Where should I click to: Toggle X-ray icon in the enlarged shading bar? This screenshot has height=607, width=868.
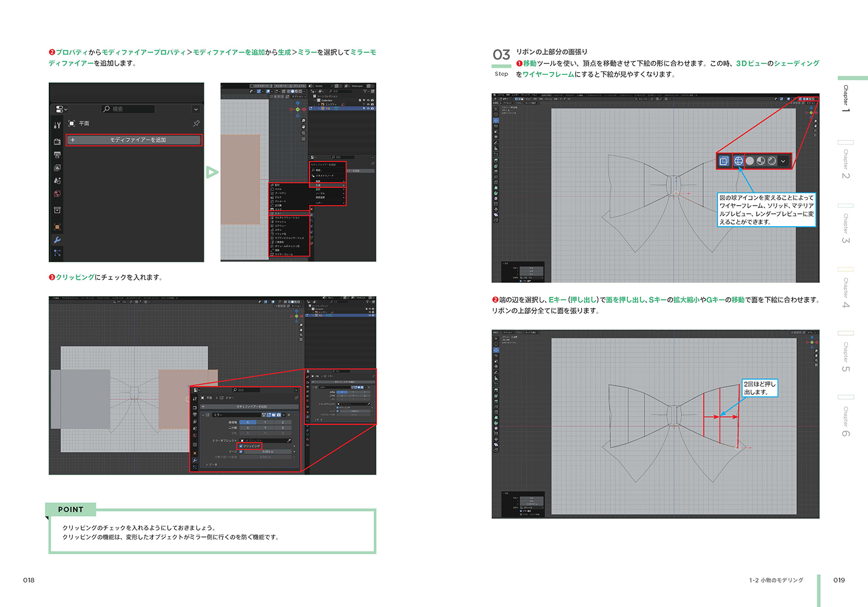click(724, 161)
